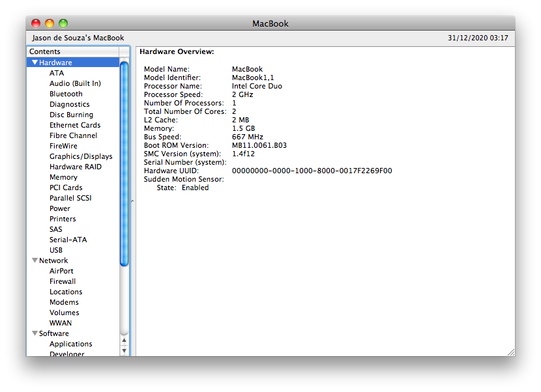Open Serial-ATA section
541x392 pixels.
tap(68, 240)
